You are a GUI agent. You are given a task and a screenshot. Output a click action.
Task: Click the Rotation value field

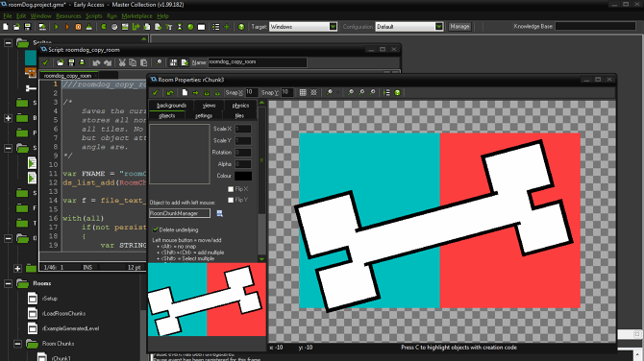243,153
